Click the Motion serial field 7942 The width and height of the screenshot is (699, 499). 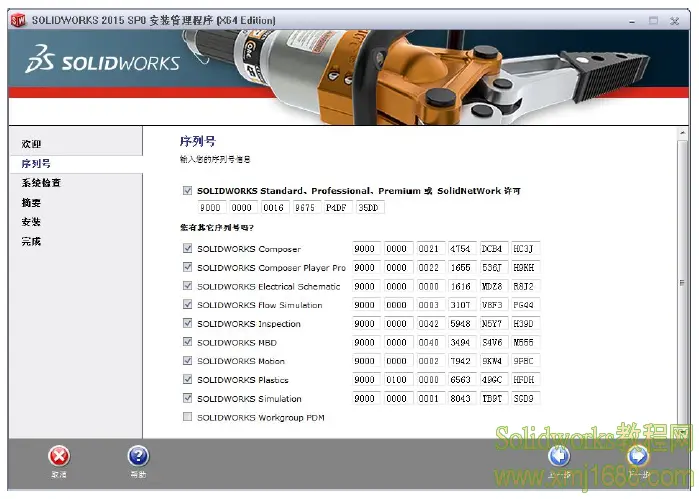(x=461, y=361)
